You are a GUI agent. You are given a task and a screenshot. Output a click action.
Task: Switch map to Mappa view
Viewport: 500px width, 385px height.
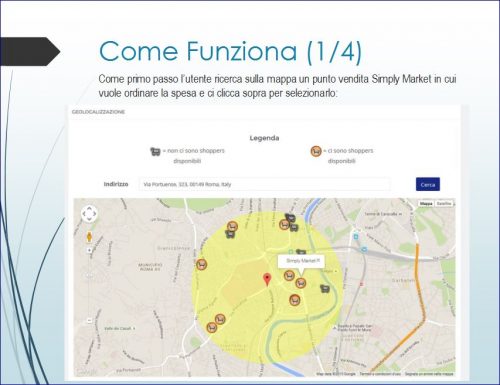(x=426, y=203)
